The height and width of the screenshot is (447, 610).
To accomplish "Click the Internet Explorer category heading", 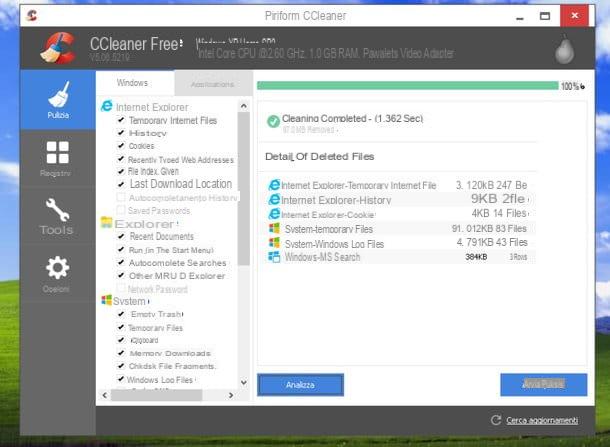I will click(x=152, y=107).
